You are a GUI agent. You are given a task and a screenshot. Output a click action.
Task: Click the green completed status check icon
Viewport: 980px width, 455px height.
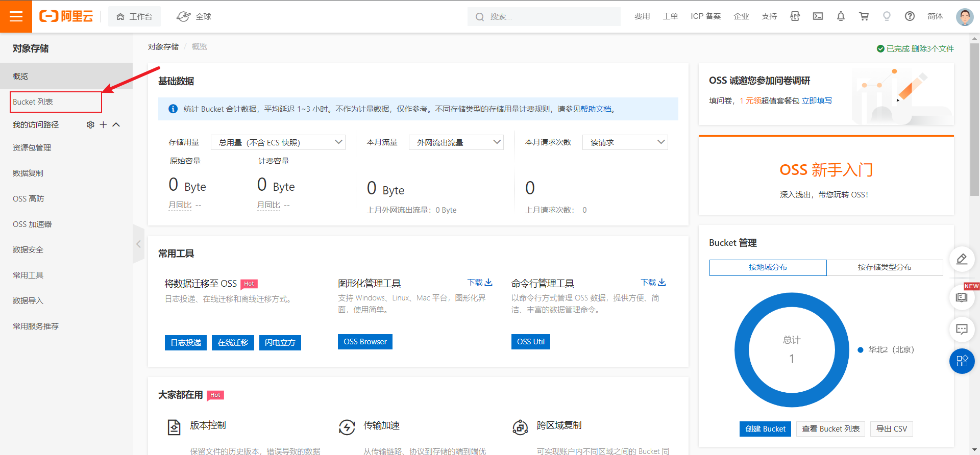(880, 48)
